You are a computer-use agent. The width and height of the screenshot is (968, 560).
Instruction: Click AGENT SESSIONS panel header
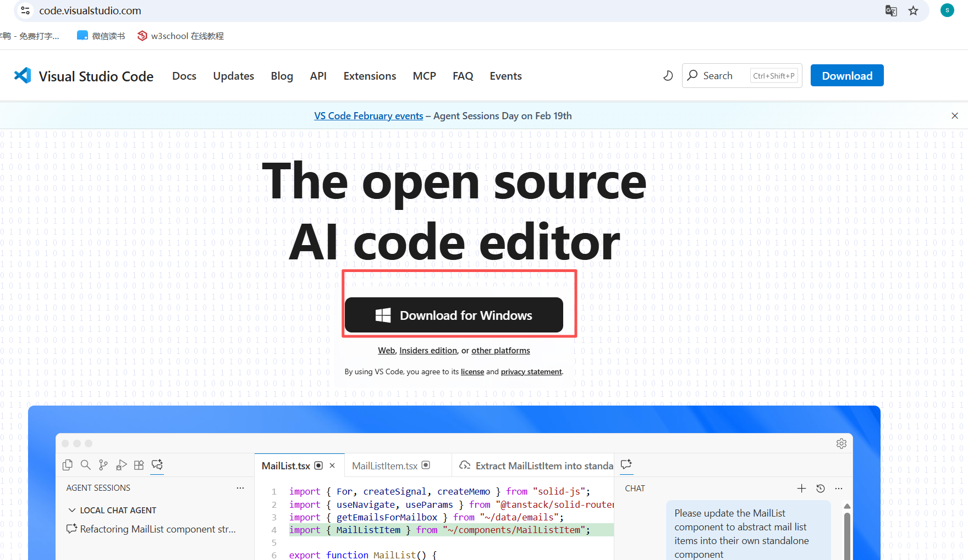(98, 488)
